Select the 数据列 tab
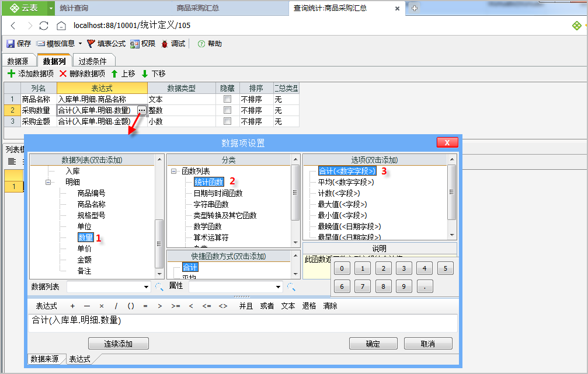588x374 pixels. pos(54,61)
